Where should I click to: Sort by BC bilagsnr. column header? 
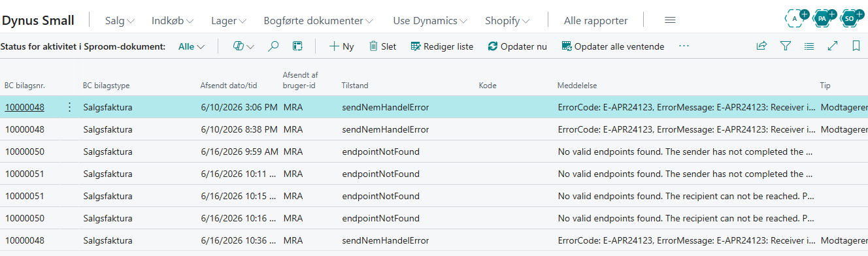24,86
